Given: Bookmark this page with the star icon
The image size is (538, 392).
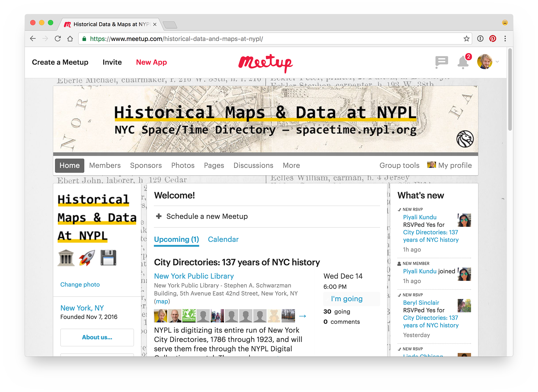Looking at the screenshot, I should coord(466,39).
